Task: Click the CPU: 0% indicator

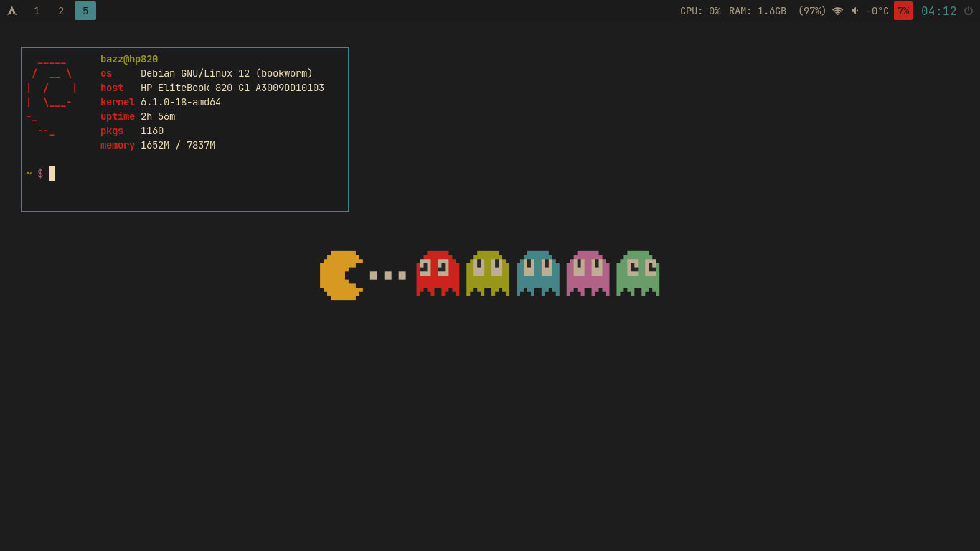Action: (700, 11)
